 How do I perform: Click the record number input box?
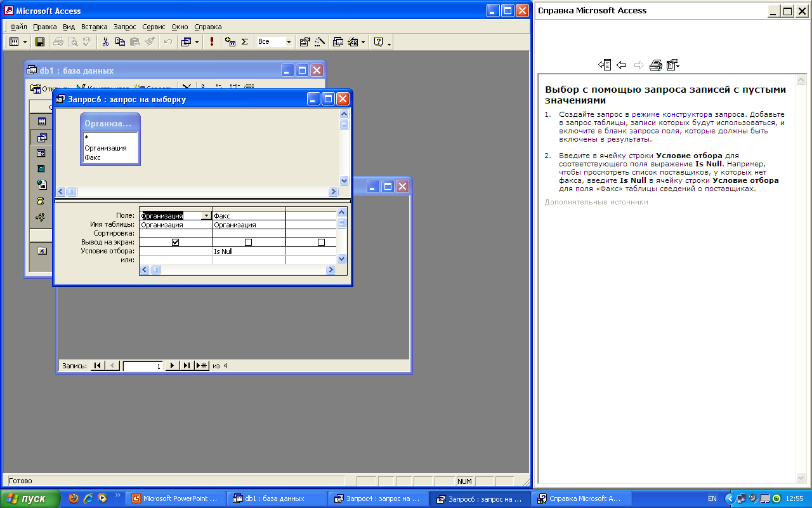click(143, 366)
